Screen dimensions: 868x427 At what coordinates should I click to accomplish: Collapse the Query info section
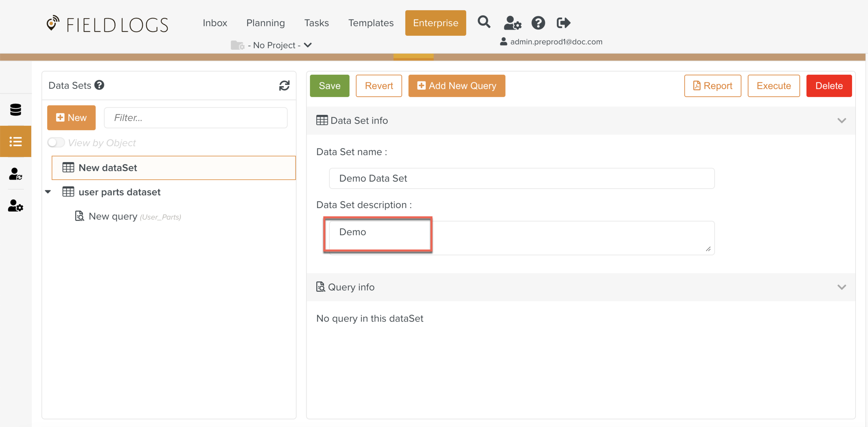(x=841, y=287)
